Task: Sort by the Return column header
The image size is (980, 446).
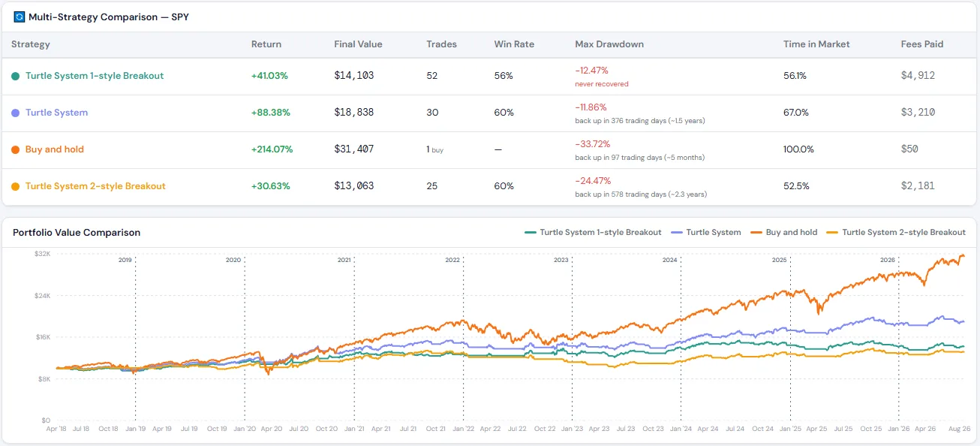Action: [266, 44]
